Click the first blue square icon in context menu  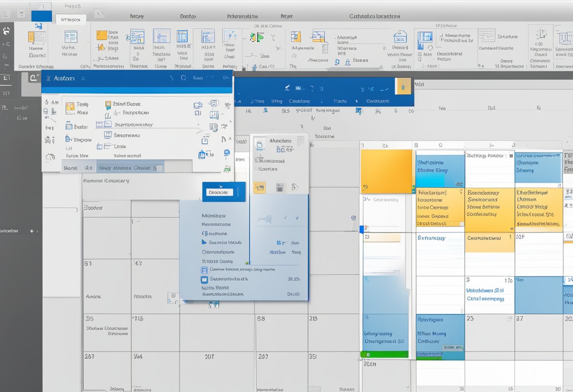pos(204,270)
